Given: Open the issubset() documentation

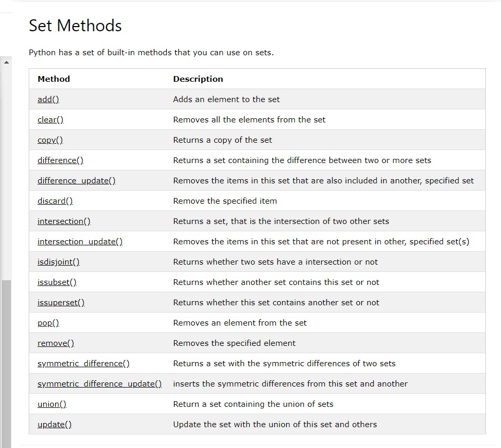Looking at the screenshot, I should pos(56,282).
